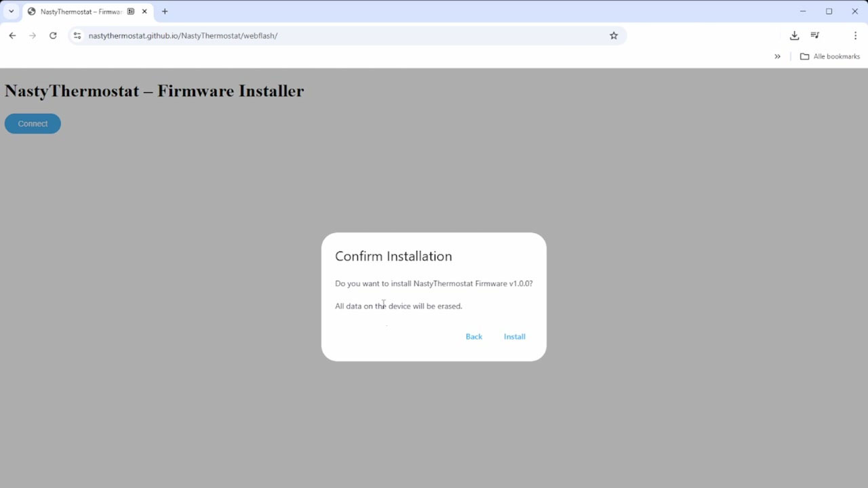
Task: Close the current browser tab
Action: [144, 11]
